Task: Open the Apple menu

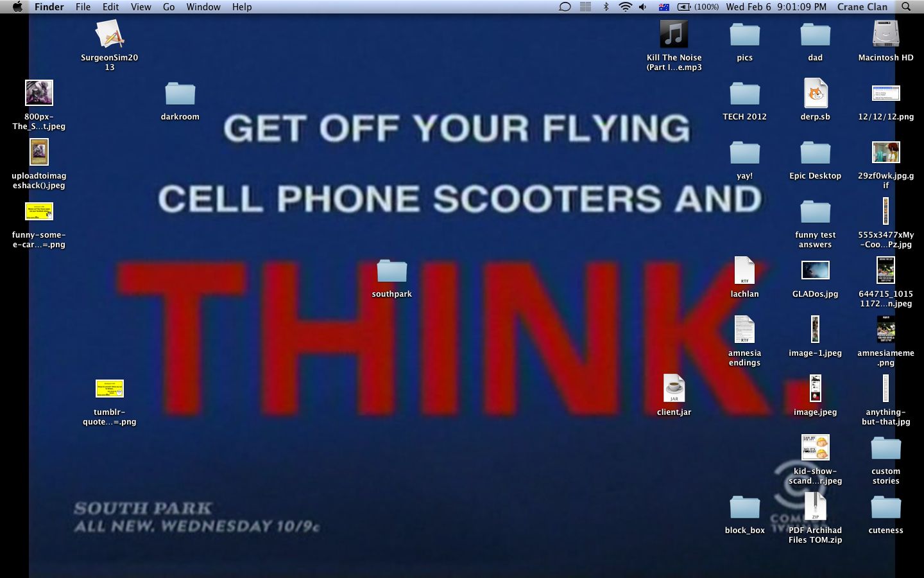Action: 17,7
